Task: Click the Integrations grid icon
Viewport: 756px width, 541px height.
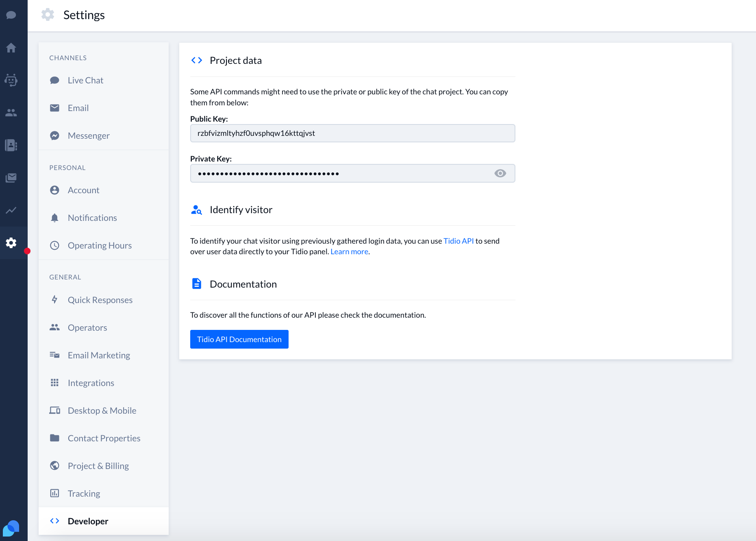Action: pos(54,383)
